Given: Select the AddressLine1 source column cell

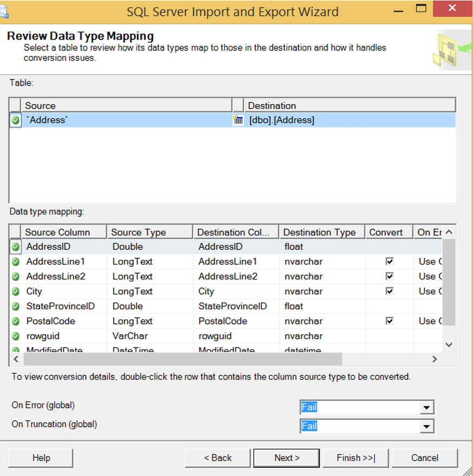Looking at the screenshot, I should click(64, 262).
